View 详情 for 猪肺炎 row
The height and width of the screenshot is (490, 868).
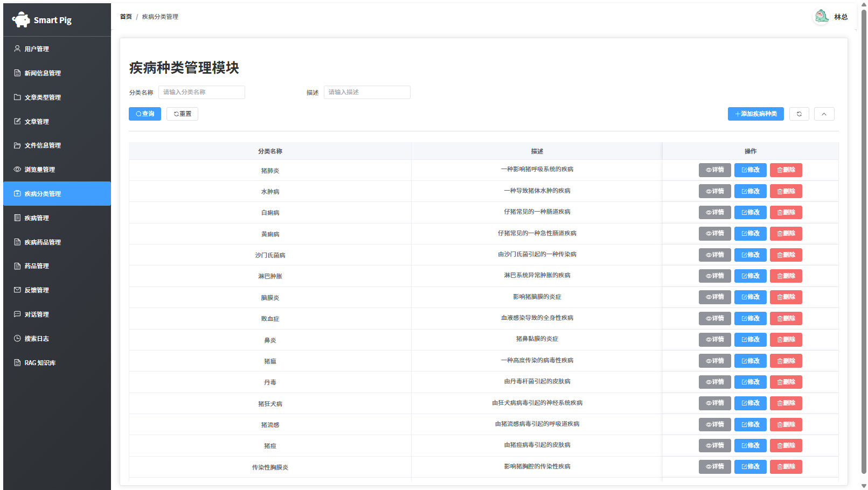click(714, 170)
